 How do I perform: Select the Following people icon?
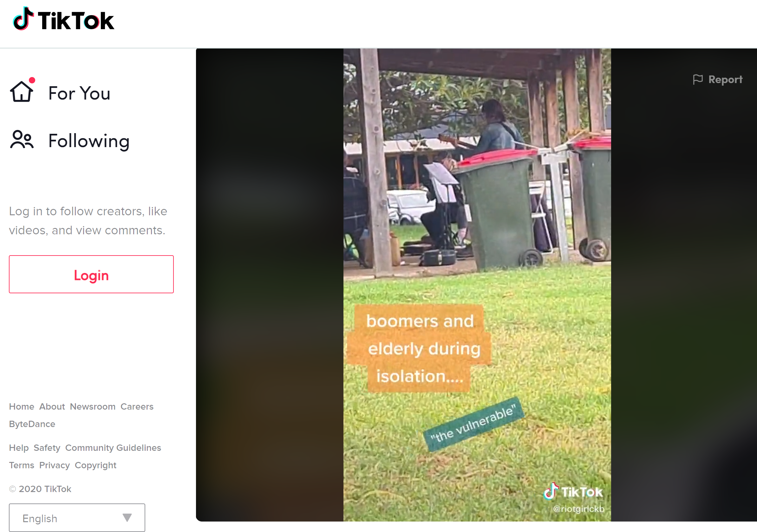point(22,140)
